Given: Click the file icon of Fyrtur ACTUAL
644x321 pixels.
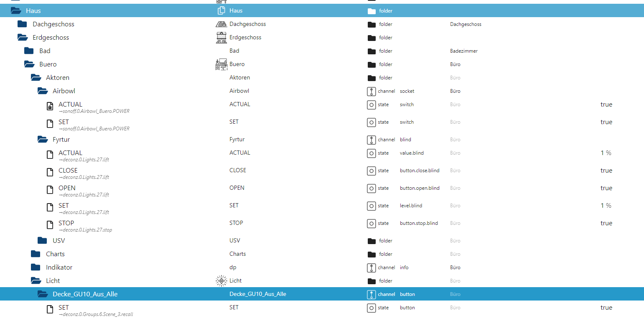Looking at the screenshot, I should coord(50,155).
